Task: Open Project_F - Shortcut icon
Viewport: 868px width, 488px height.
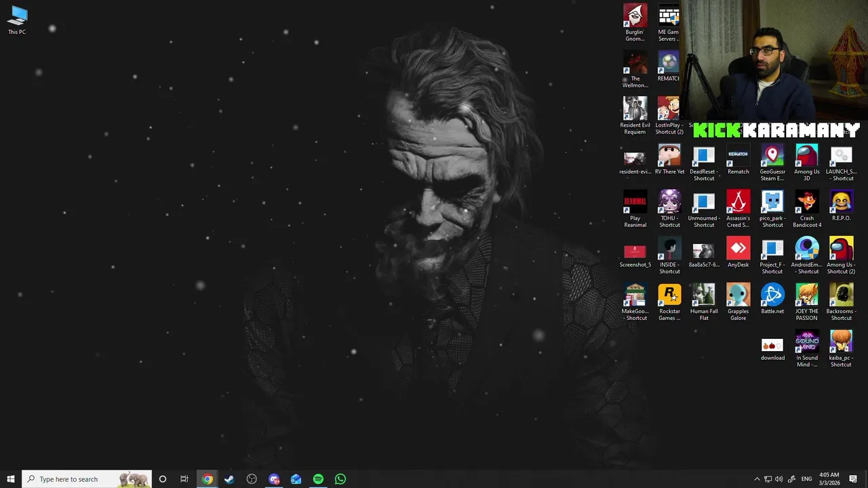Action: (x=772, y=256)
